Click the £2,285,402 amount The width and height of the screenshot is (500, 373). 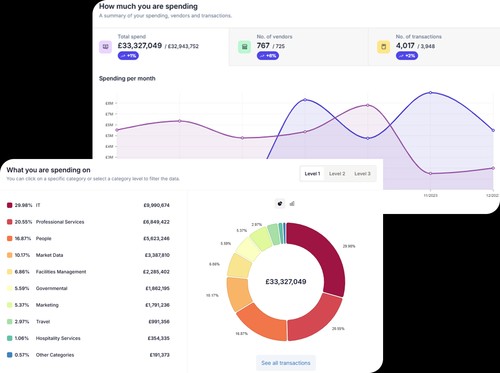coord(156,272)
